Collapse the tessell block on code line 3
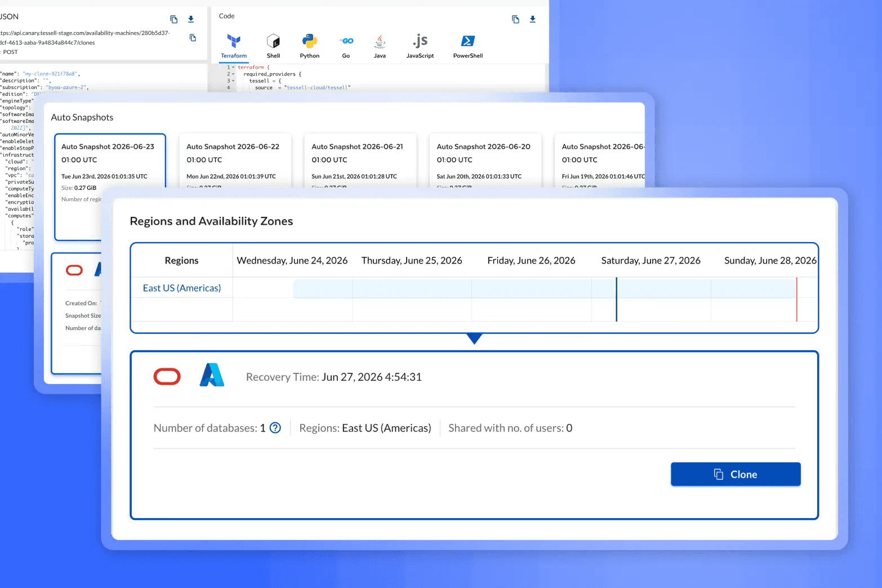The width and height of the screenshot is (882, 588). 233,81
